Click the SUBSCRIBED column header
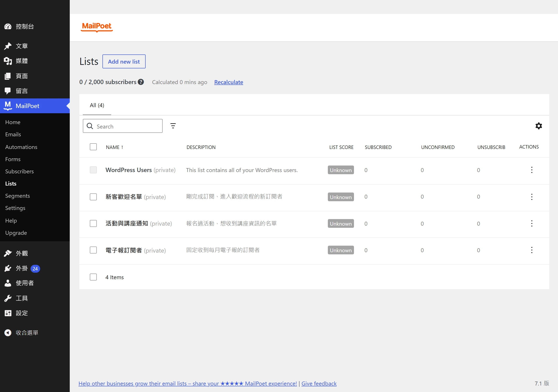558x392 pixels. coord(378,147)
